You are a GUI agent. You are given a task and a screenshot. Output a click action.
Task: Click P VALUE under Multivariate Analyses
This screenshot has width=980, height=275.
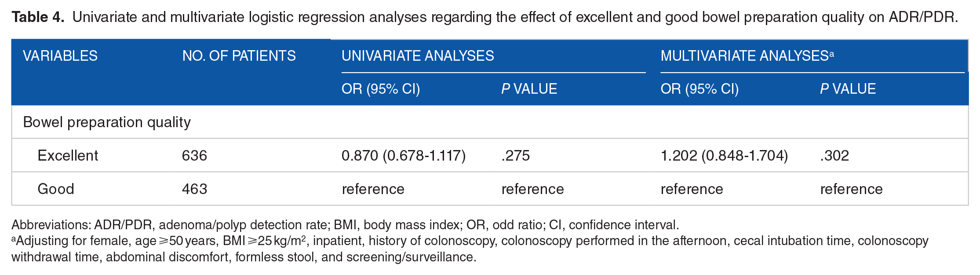(x=848, y=89)
